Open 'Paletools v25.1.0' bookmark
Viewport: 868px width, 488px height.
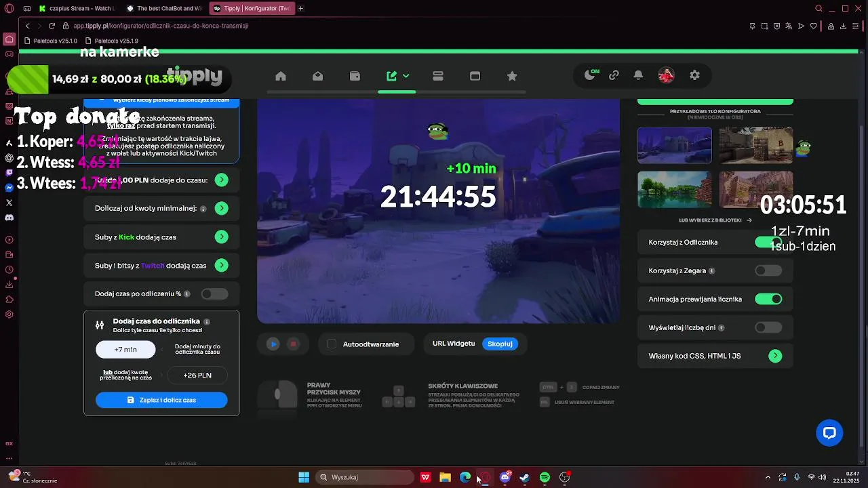pyautogui.click(x=51, y=41)
